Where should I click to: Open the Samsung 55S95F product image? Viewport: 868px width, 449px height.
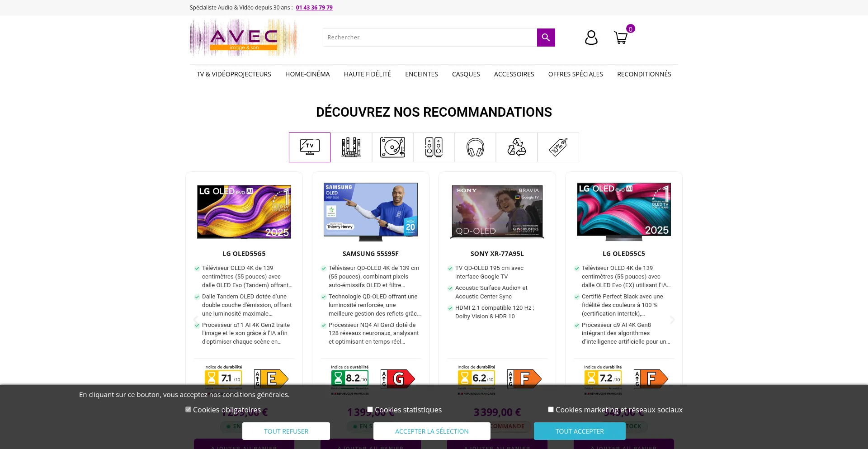tap(371, 212)
